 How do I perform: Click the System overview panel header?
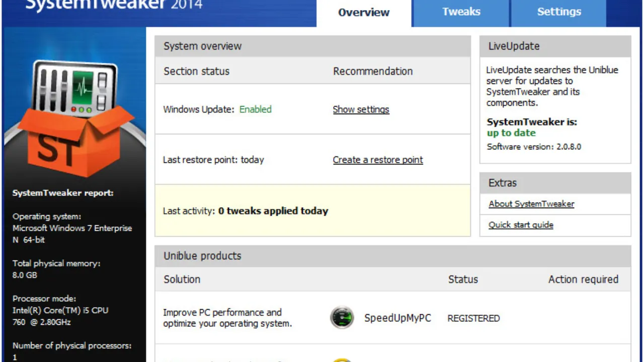[x=312, y=46]
